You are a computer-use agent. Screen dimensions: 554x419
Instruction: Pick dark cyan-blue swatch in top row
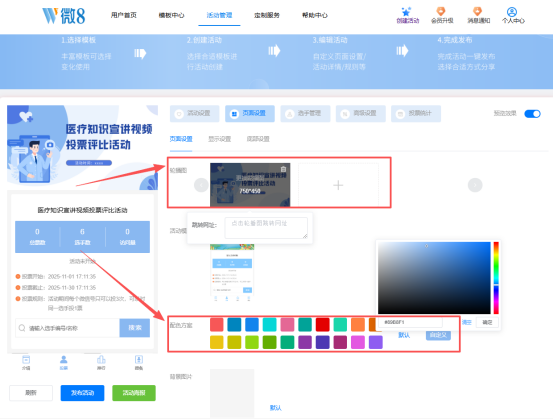[x=234, y=324]
